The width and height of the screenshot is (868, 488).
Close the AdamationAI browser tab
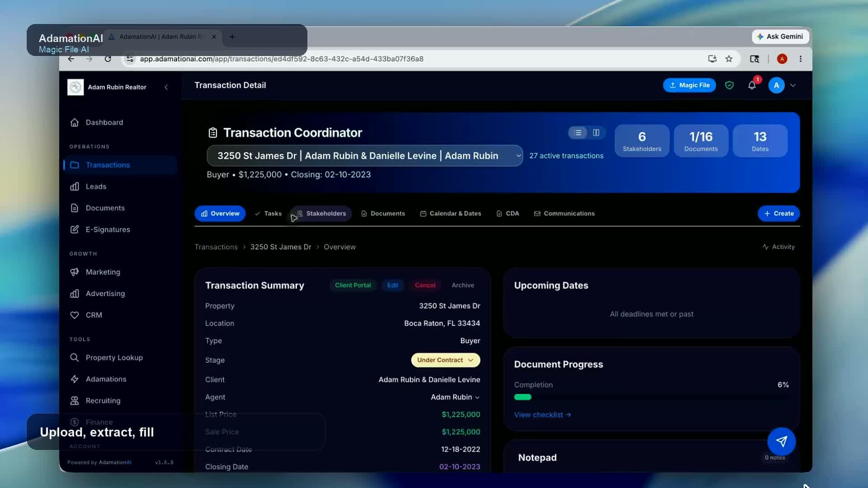pos(214,37)
